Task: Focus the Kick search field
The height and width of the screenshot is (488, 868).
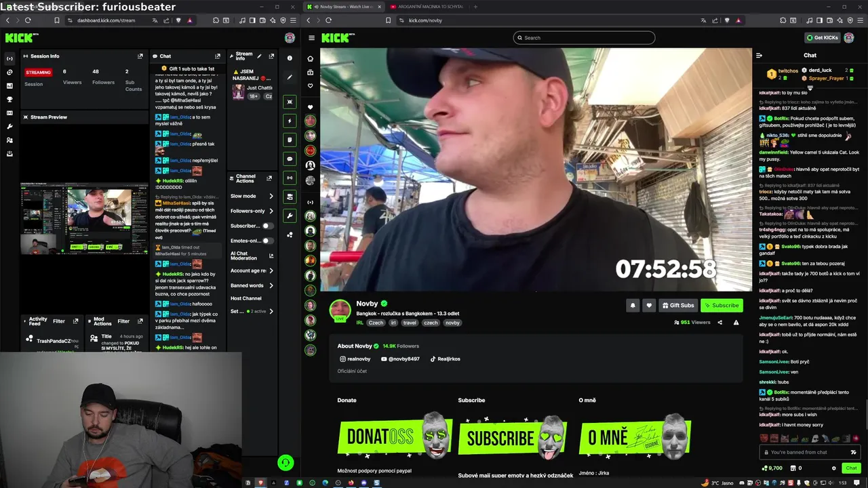Action: pyautogui.click(x=584, y=38)
